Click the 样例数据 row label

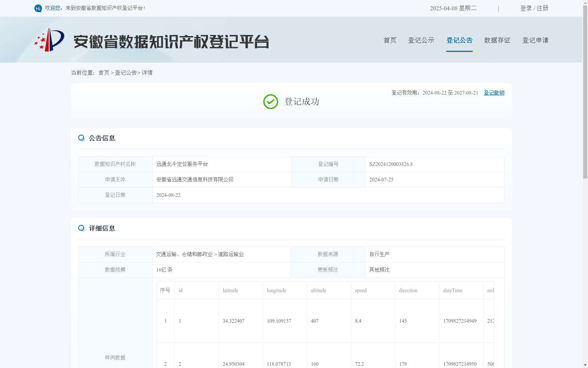[x=115, y=358]
